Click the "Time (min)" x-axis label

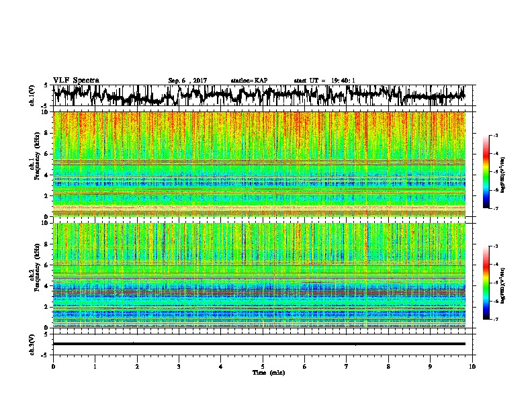coord(269,373)
